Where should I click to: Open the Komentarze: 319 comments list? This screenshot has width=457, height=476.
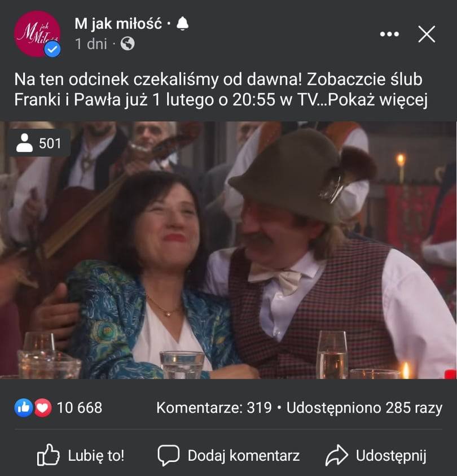214,408
